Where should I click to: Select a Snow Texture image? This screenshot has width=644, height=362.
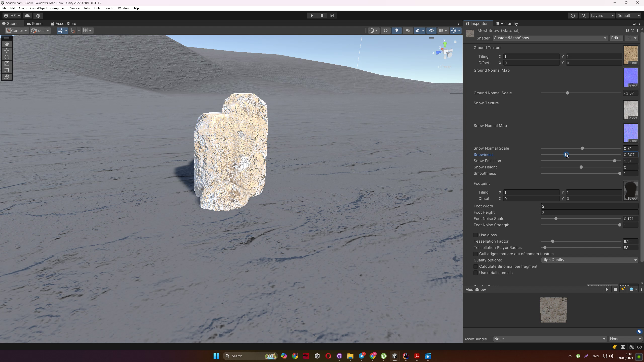[631, 110]
